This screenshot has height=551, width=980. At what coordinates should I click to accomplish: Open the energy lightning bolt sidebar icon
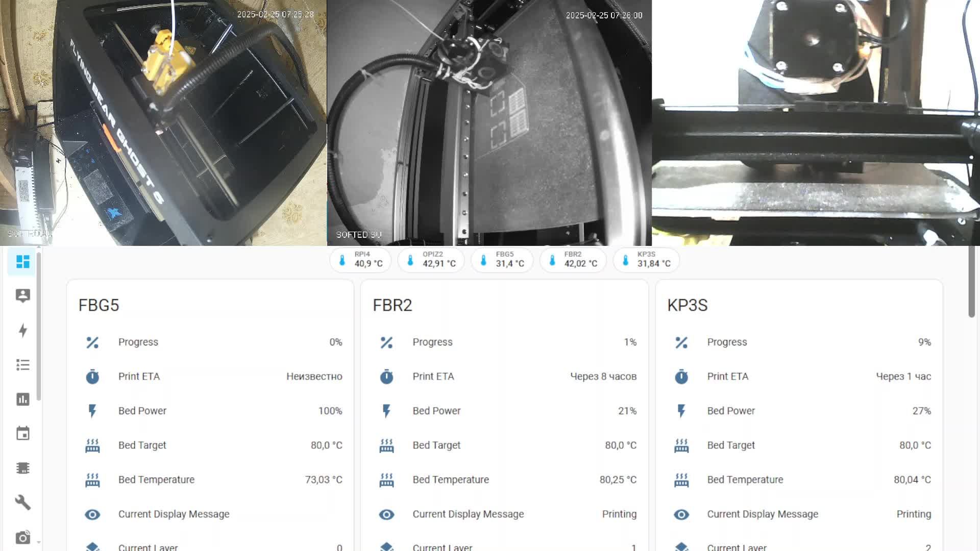23,331
